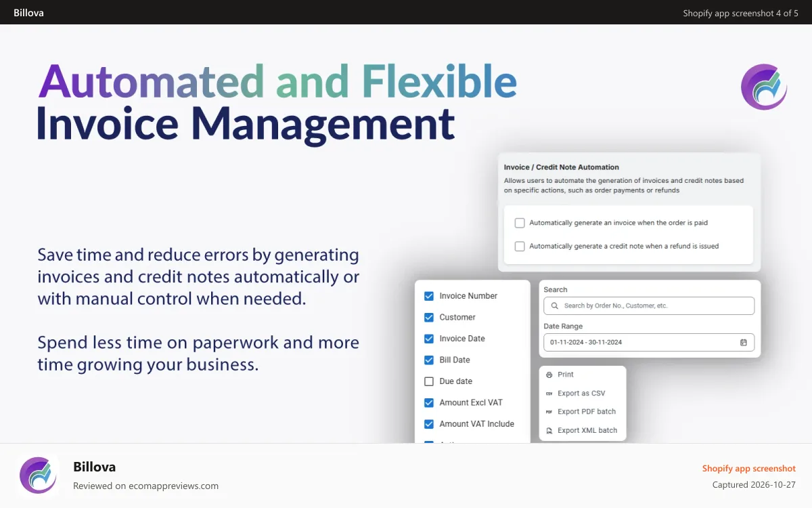Image resolution: width=812 pixels, height=508 pixels.
Task: Click Shopify app screenshot 4 of 5 text
Action: [x=740, y=13]
